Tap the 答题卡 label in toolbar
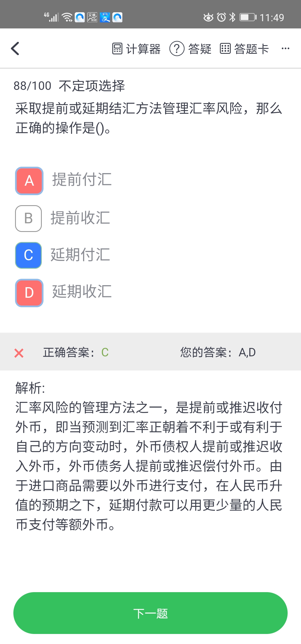This screenshot has width=301, height=644. (251, 49)
